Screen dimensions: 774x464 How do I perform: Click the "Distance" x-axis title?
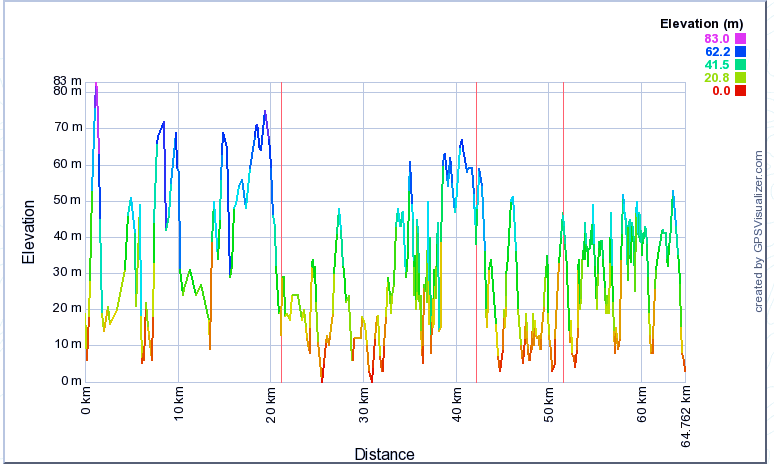[x=384, y=455]
